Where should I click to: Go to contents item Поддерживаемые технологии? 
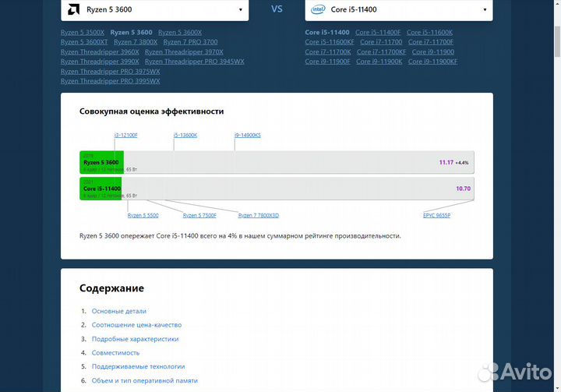click(x=139, y=366)
